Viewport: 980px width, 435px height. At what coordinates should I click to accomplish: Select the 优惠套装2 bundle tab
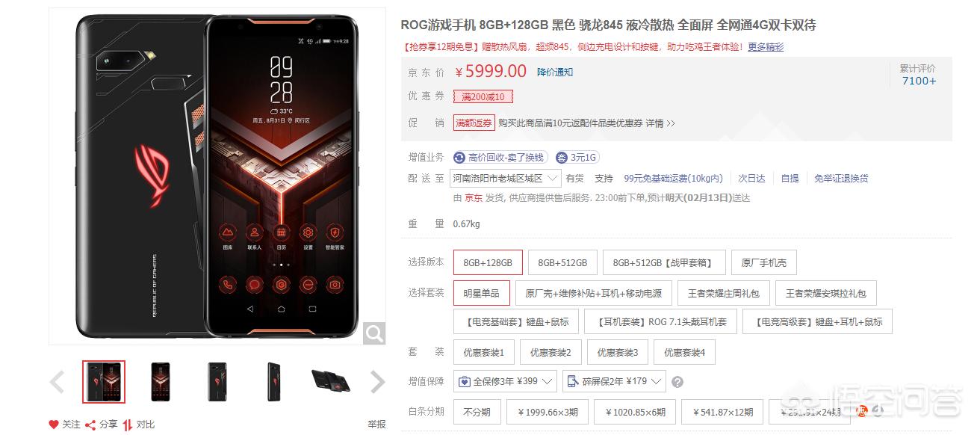(x=551, y=352)
